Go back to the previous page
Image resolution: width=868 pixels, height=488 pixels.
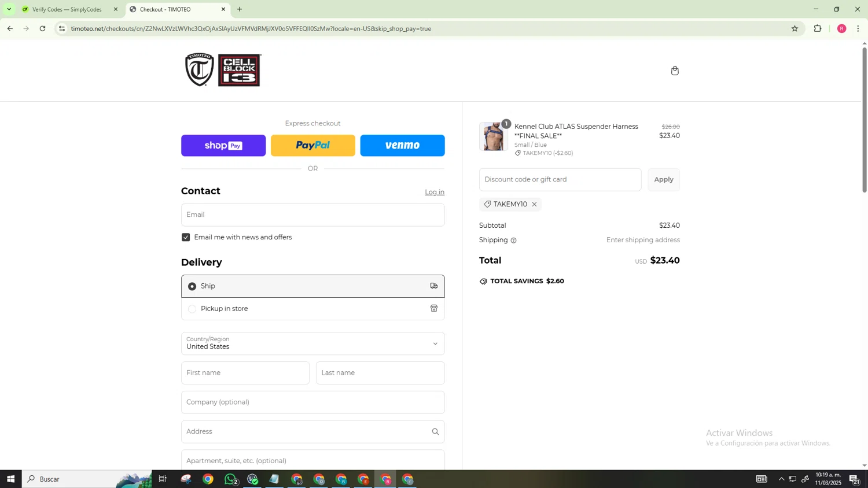[x=10, y=28]
